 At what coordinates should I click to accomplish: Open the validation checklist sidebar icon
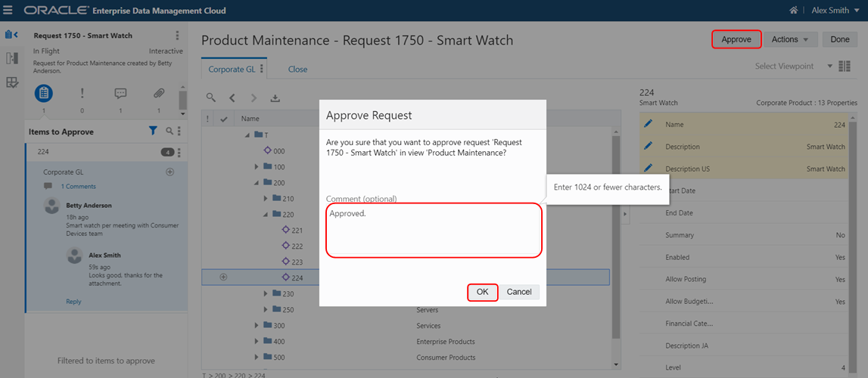[x=11, y=83]
